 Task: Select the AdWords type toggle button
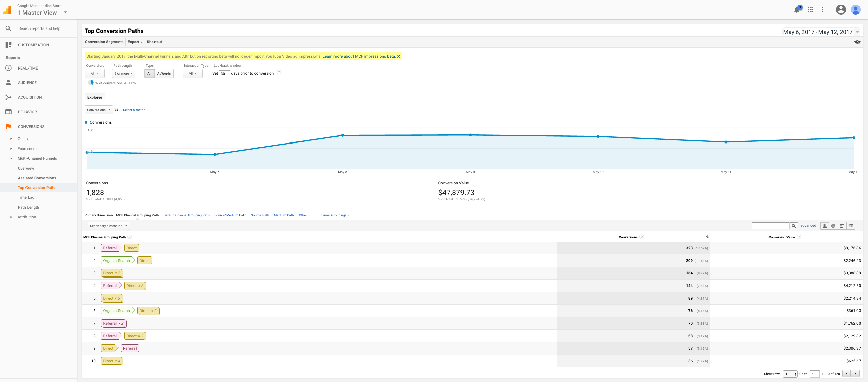click(x=164, y=74)
